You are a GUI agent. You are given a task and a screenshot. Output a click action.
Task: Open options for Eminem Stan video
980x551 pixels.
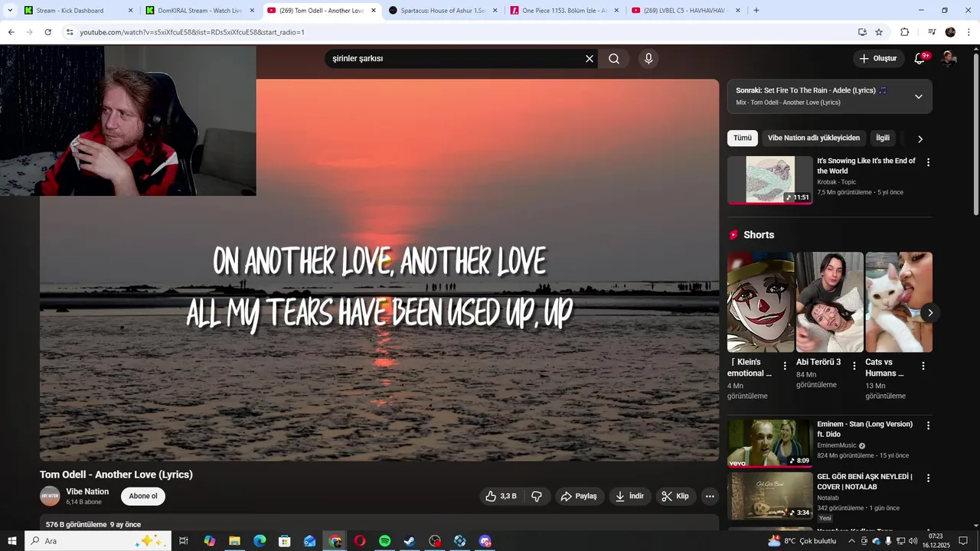click(928, 425)
